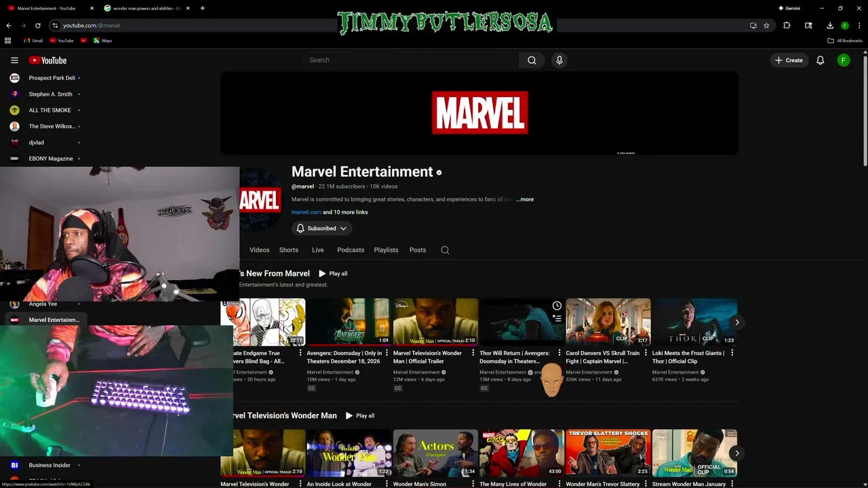Add Thor Will Return video to queue
This screenshot has height=488, width=868.
[x=557, y=318]
